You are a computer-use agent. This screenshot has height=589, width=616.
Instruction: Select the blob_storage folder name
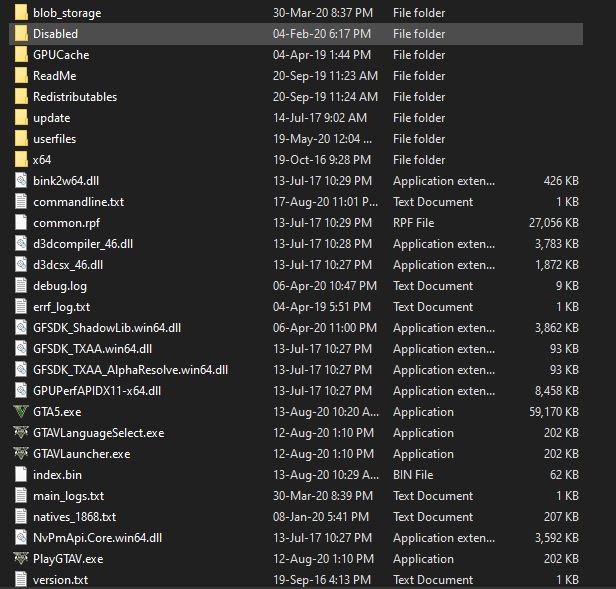67,13
